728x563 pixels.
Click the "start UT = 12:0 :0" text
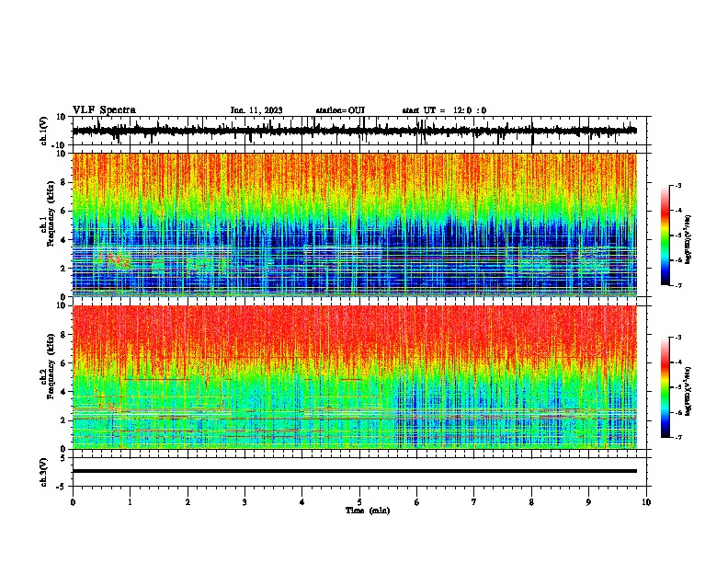coord(444,110)
